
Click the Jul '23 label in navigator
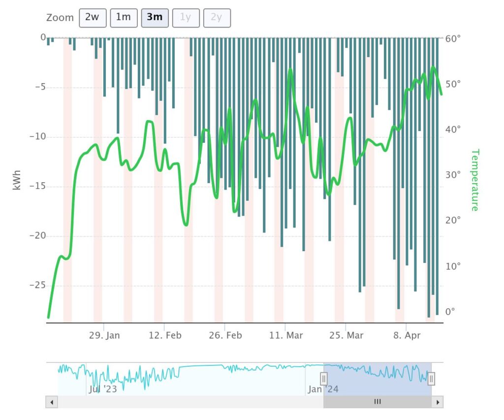(103, 389)
